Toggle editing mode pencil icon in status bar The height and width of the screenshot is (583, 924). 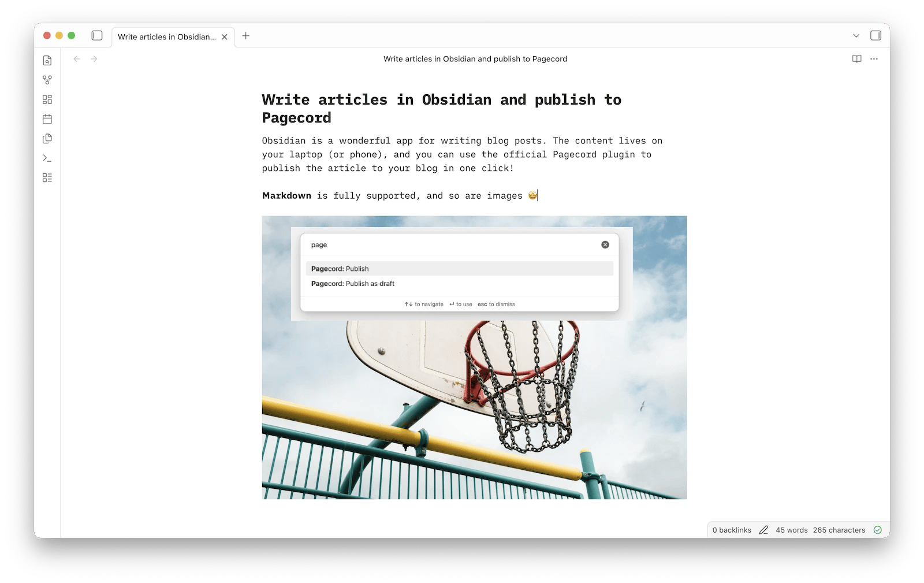pyautogui.click(x=763, y=530)
